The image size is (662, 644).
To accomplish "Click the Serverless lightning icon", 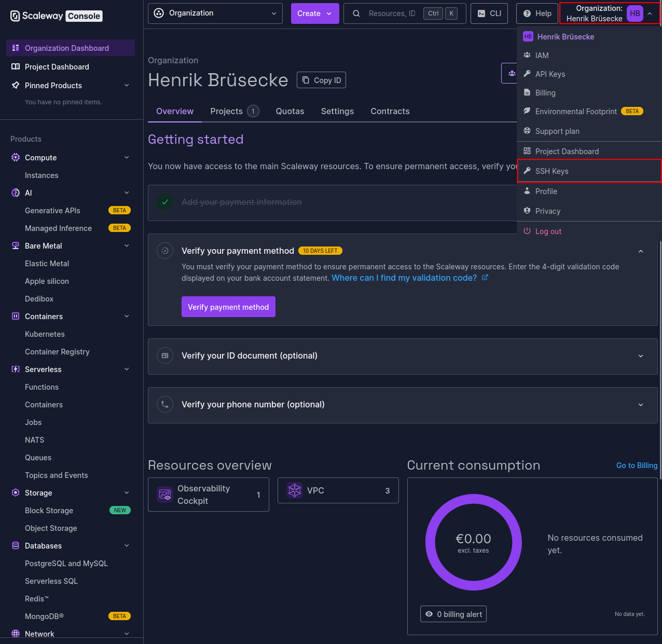I will pos(16,369).
